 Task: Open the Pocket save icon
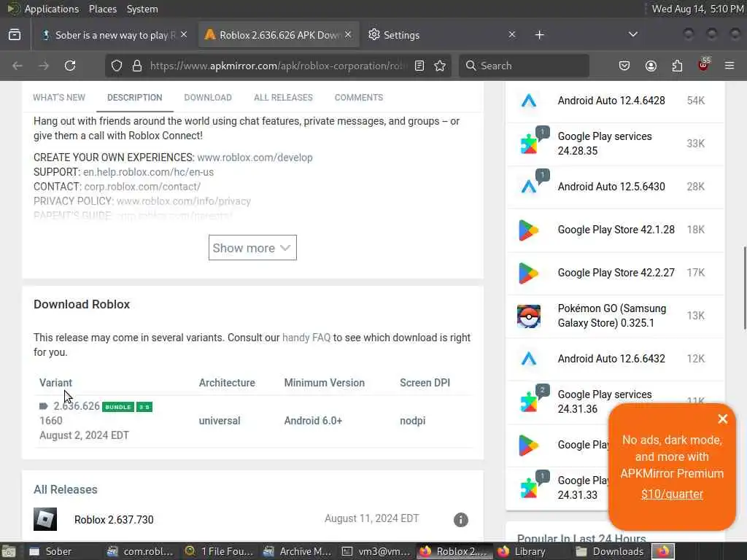click(x=624, y=66)
